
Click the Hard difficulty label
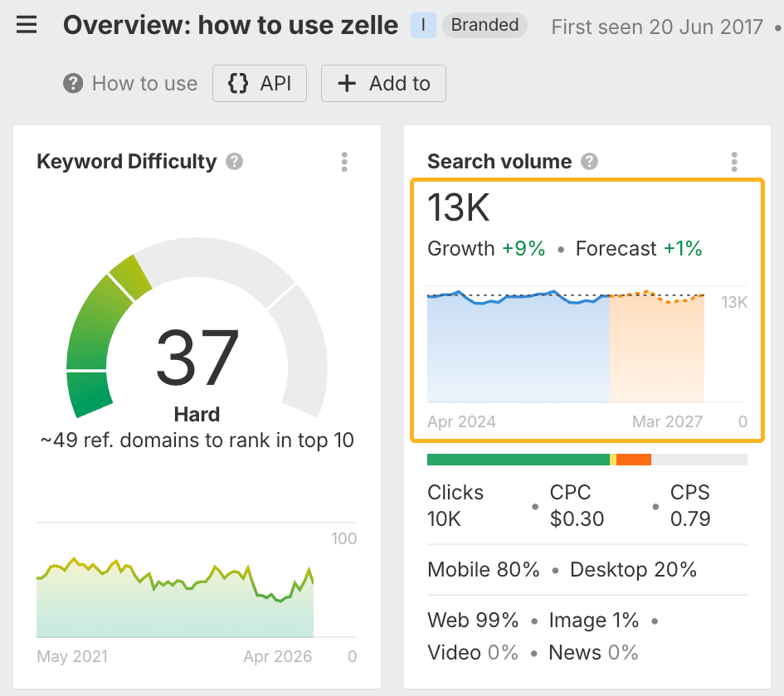[x=197, y=415]
